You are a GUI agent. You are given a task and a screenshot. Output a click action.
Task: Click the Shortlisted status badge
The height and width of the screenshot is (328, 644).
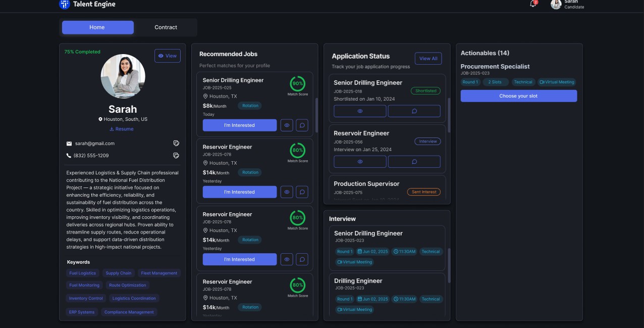[x=425, y=91]
